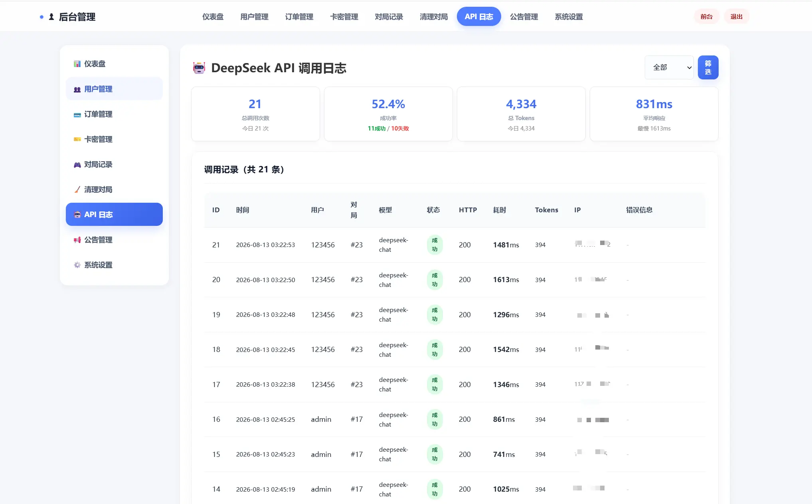Image resolution: width=812 pixels, height=504 pixels.
Task: Click the 总调用次数 card showing 21
Action: pyautogui.click(x=255, y=114)
